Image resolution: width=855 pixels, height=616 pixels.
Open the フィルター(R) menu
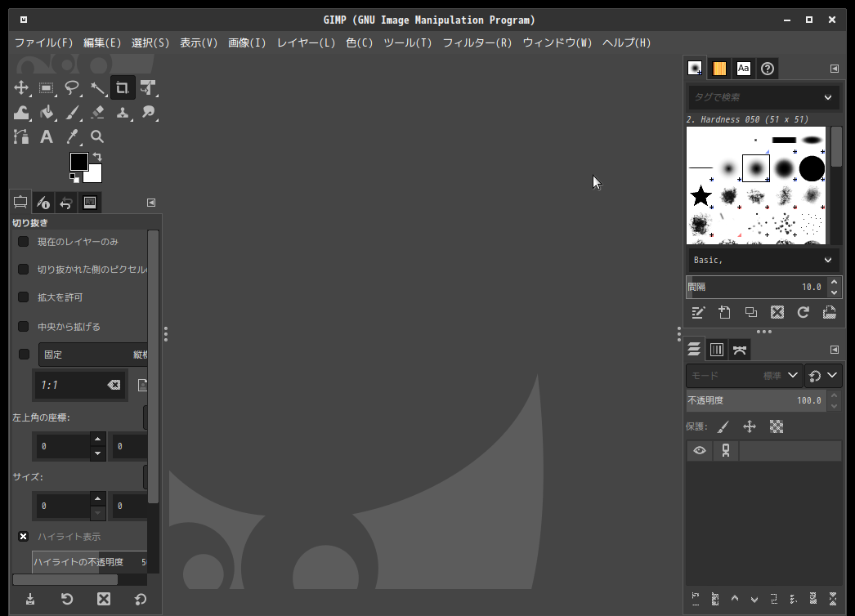point(477,42)
